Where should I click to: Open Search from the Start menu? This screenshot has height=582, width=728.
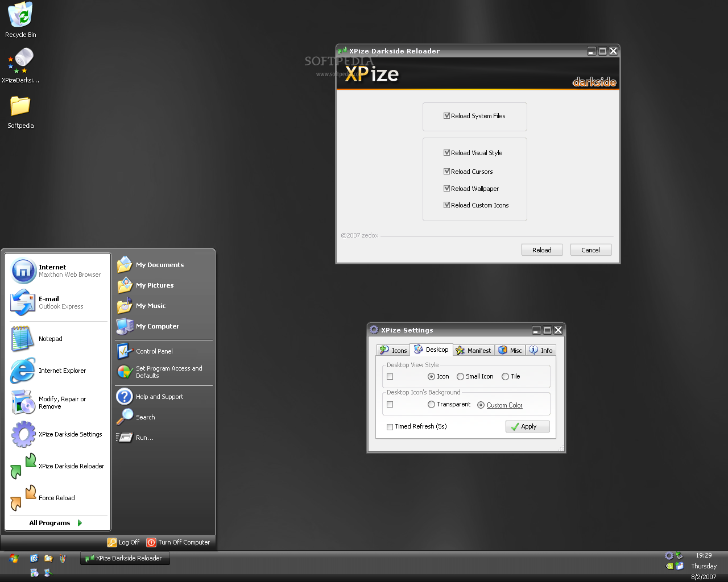(x=163, y=417)
